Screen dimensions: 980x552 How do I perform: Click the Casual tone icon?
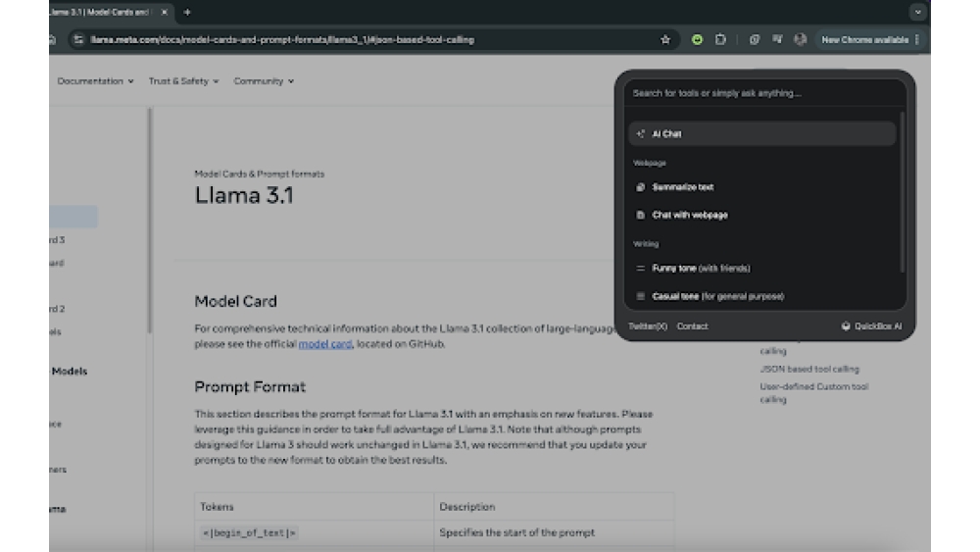(x=640, y=296)
